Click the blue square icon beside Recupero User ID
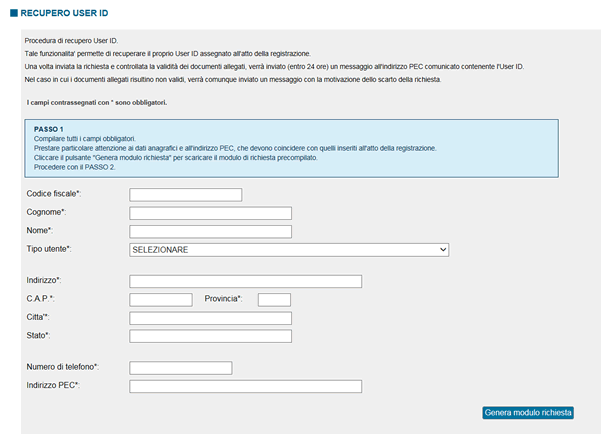Screen dimensions: 607x445 click(14, 13)
